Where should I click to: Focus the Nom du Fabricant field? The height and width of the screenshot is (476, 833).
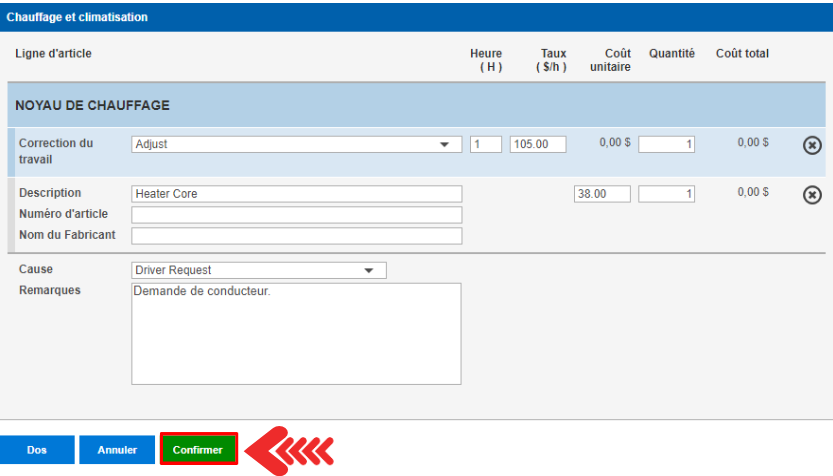296,236
